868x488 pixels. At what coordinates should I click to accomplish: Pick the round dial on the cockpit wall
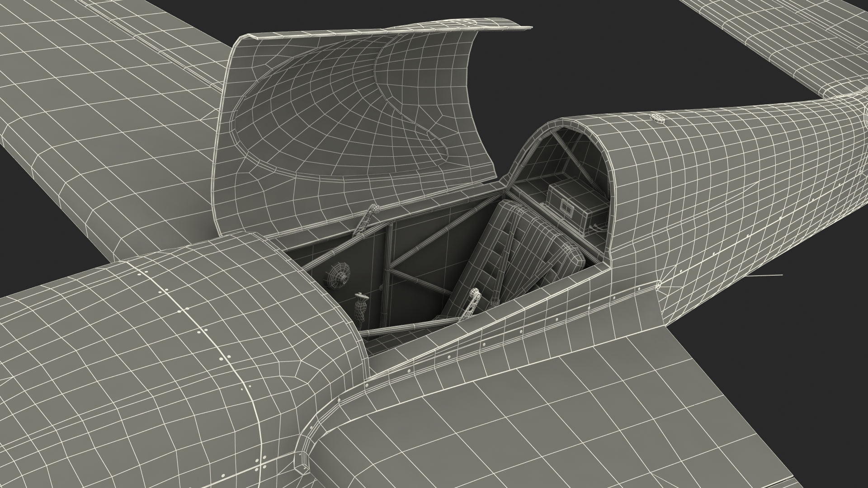pos(339,275)
